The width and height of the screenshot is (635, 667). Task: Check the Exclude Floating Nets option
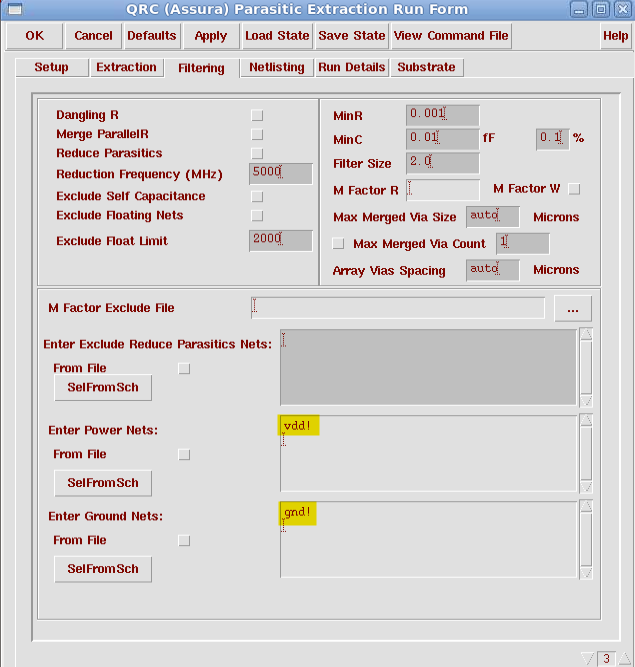click(x=257, y=216)
